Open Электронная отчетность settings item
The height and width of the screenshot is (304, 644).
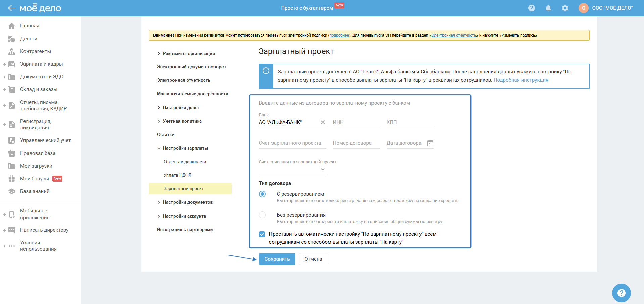(x=184, y=80)
